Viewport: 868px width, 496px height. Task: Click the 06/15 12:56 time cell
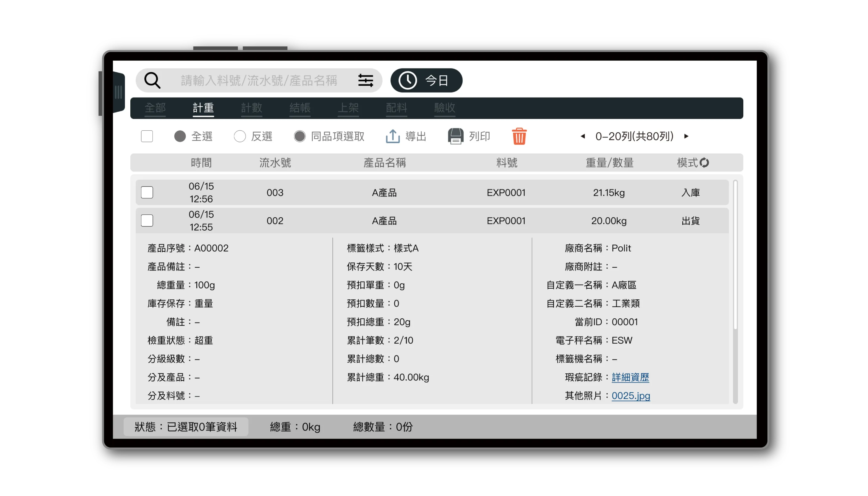tap(201, 193)
